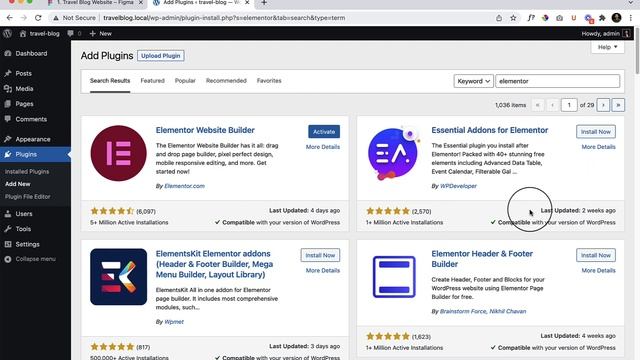Switch to Popular plugins tab
The image size is (640, 360).
[x=185, y=81]
